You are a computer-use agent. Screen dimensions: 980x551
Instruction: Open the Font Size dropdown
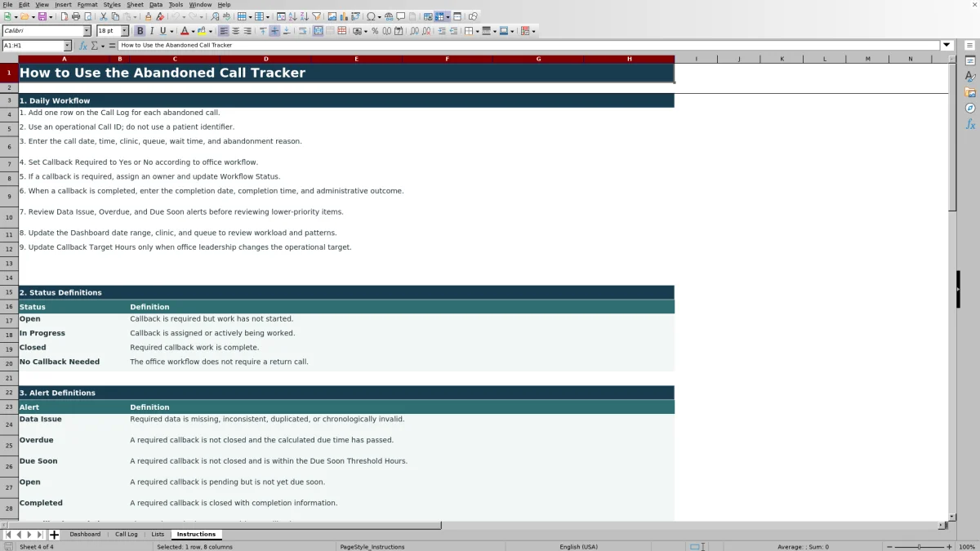point(124,31)
